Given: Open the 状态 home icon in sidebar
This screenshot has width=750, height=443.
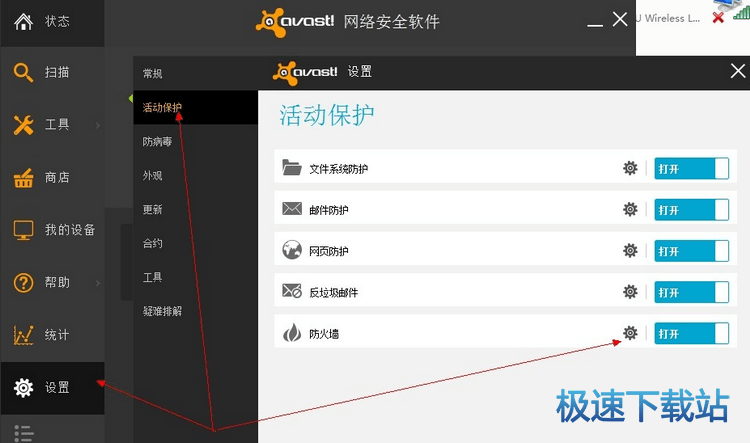Looking at the screenshot, I should pyautogui.click(x=23, y=22).
